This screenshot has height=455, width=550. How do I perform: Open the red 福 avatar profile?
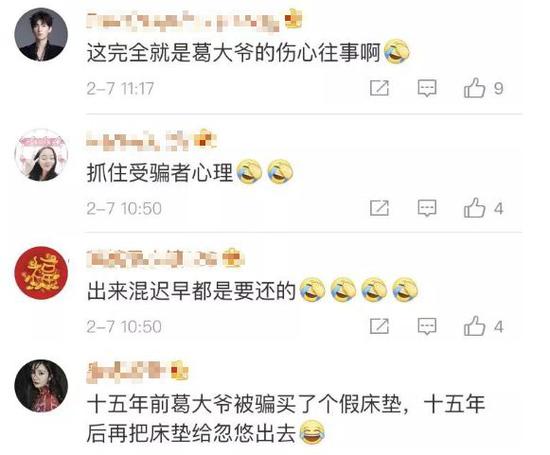point(41,273)
